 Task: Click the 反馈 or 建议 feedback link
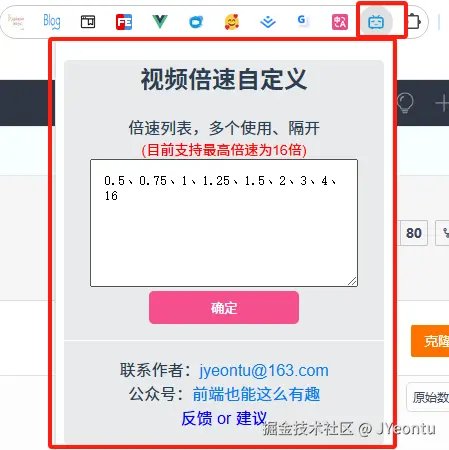(224, 418)
